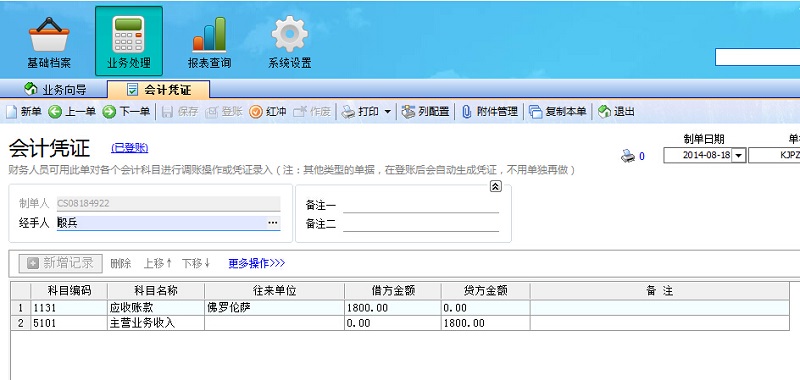The image size is (800, 380).
Task: Click the 保存 save toolbar button
Action: click(180, 112)
